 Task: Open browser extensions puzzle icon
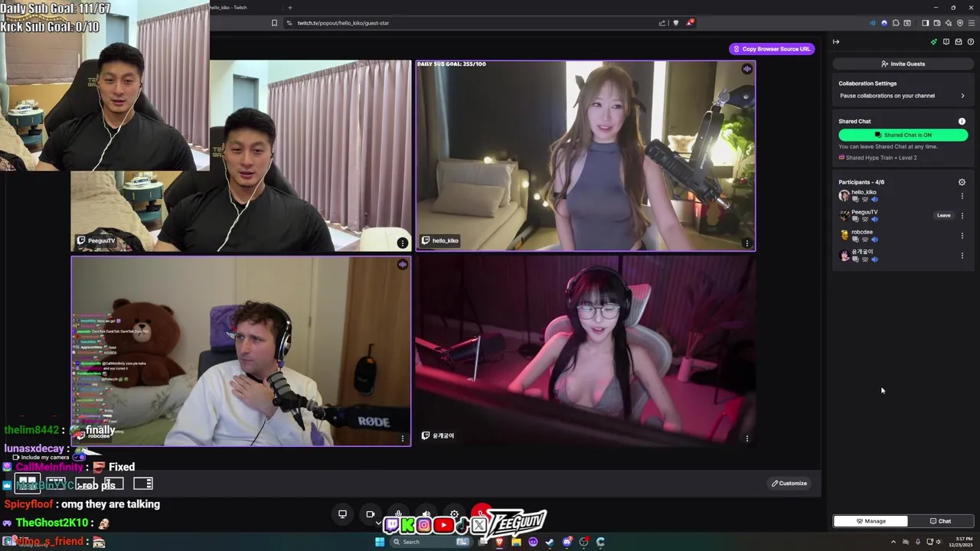[896, 23]
